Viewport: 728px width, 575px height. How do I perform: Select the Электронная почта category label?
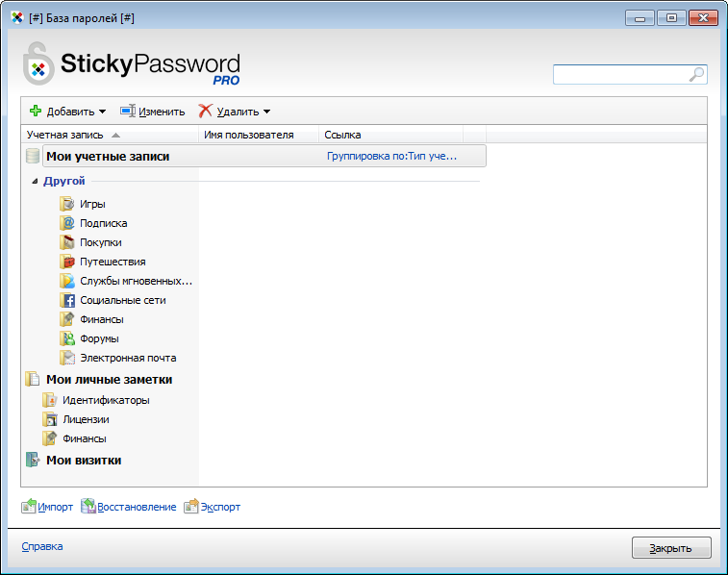[128, 358]
